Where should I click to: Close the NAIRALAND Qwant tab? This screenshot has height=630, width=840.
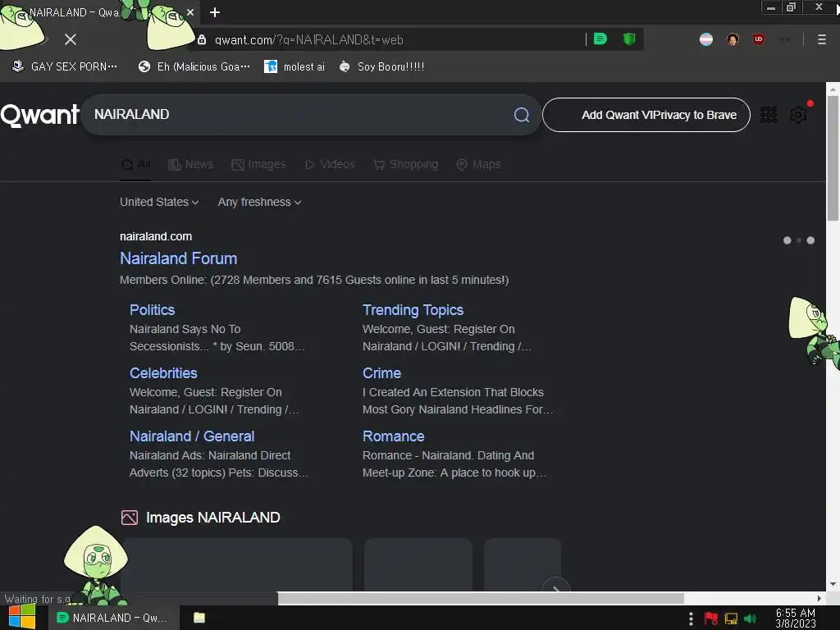[190, 12]
